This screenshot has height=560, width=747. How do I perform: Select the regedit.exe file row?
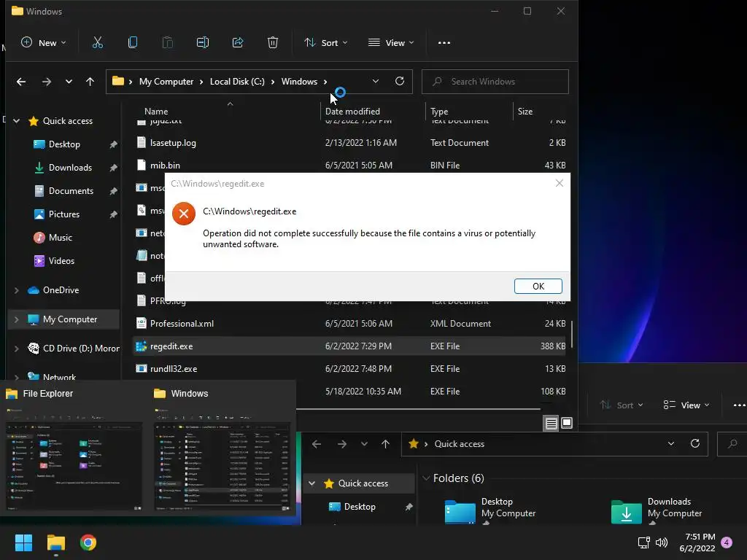coord(350,346)
